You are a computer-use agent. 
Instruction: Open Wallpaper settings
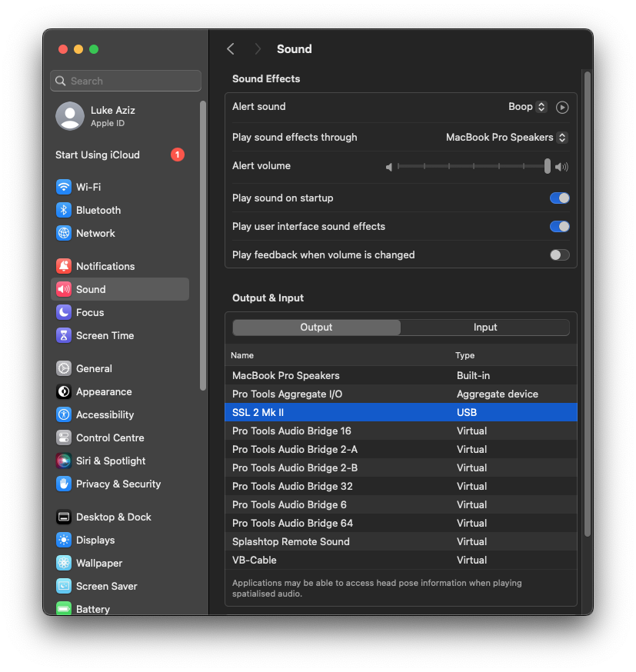[x=120, y=564]
